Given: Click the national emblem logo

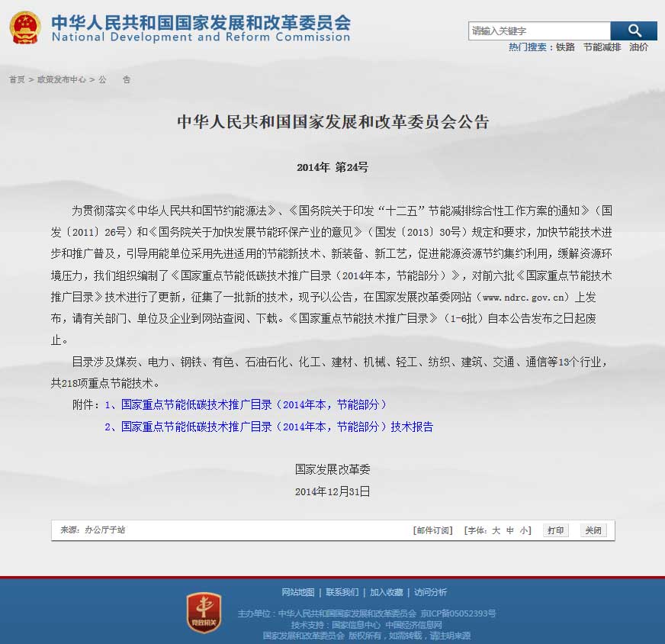Looking at the screenshot, I should pos(25,27).
